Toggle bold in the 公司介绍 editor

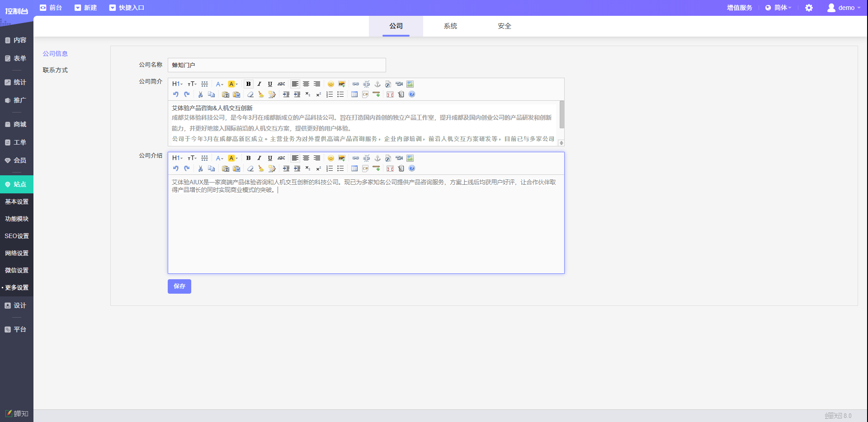click(248, 158)
